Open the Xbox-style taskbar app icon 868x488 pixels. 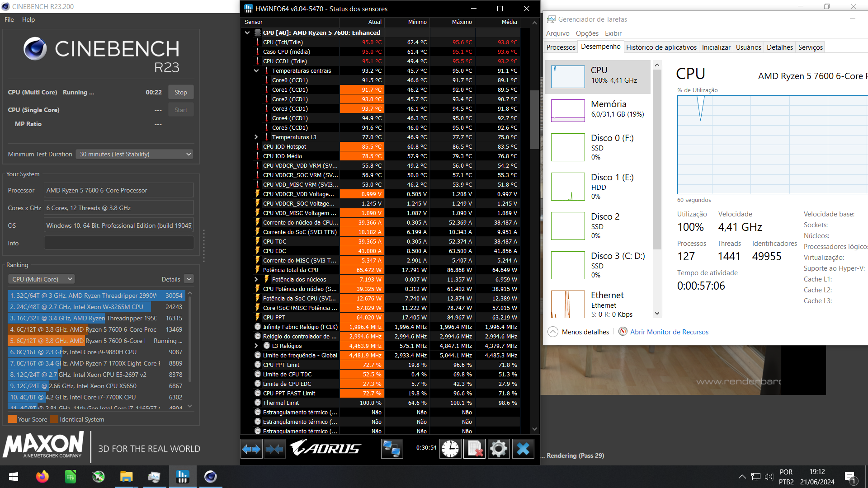(x=99, y=477)
